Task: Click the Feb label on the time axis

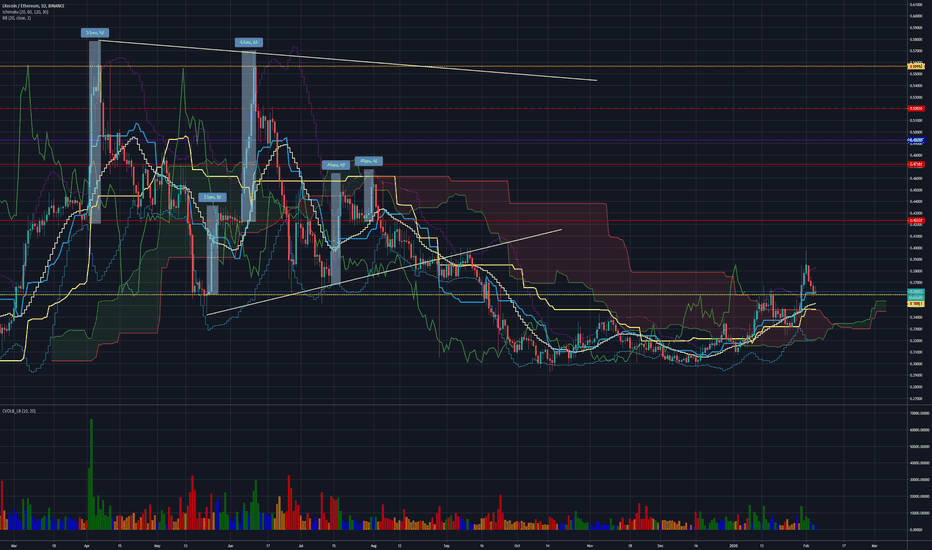Action: tap(806, 545)
